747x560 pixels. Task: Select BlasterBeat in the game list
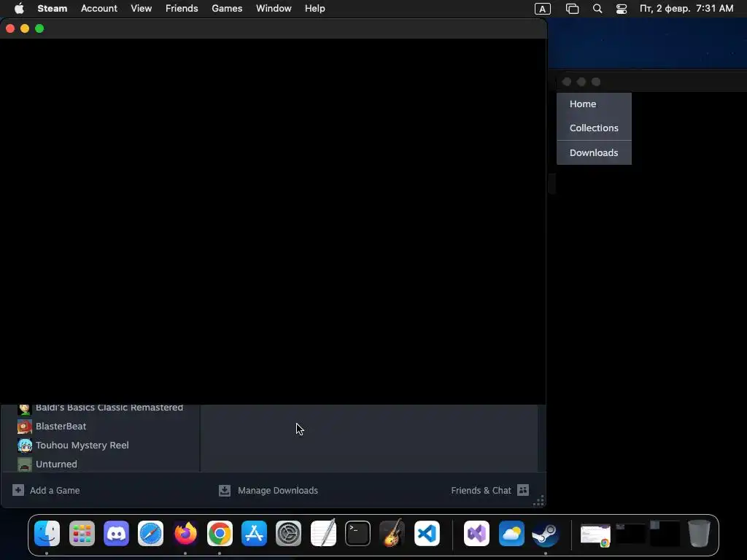coord(61,426)
